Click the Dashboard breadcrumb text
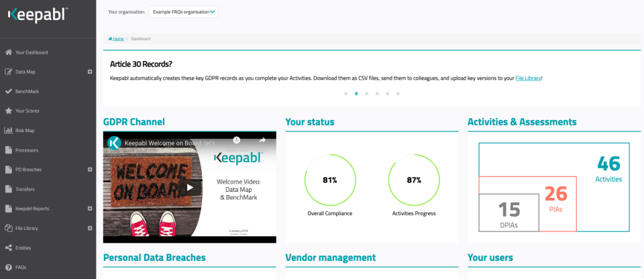Viewport: 644px width, 279px height. 140,39
